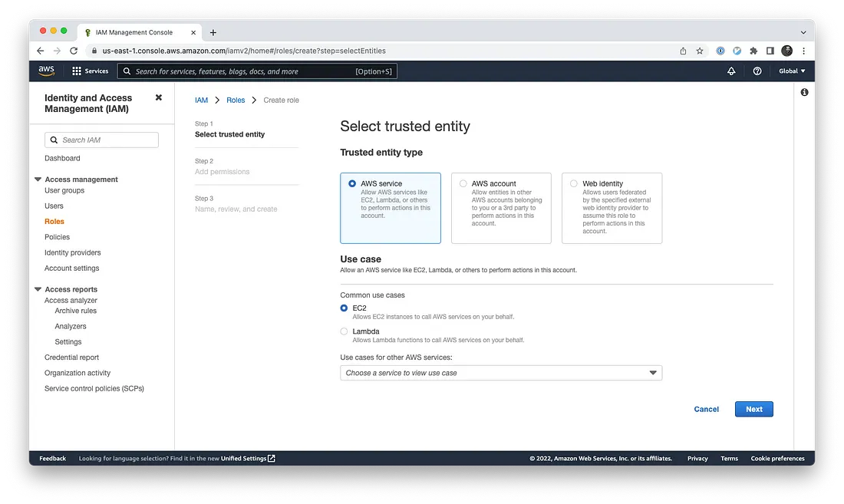Open Unified Settings external link icon
844x504 pixels.
click(272, 458)
